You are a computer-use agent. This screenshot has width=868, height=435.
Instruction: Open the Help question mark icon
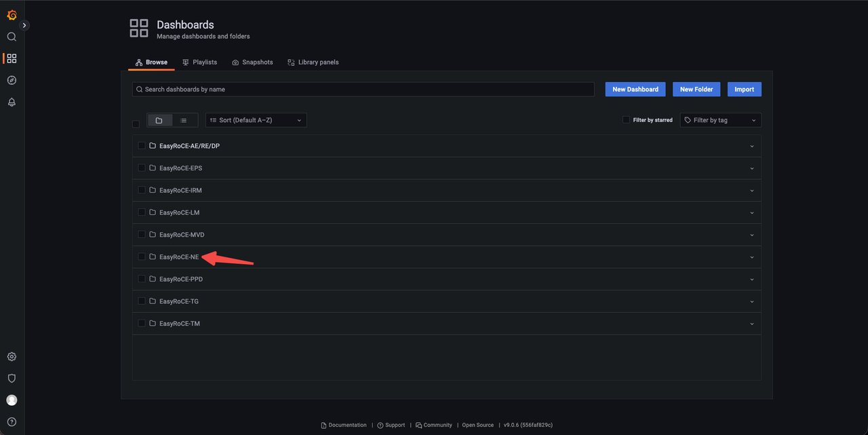point(12,422)
